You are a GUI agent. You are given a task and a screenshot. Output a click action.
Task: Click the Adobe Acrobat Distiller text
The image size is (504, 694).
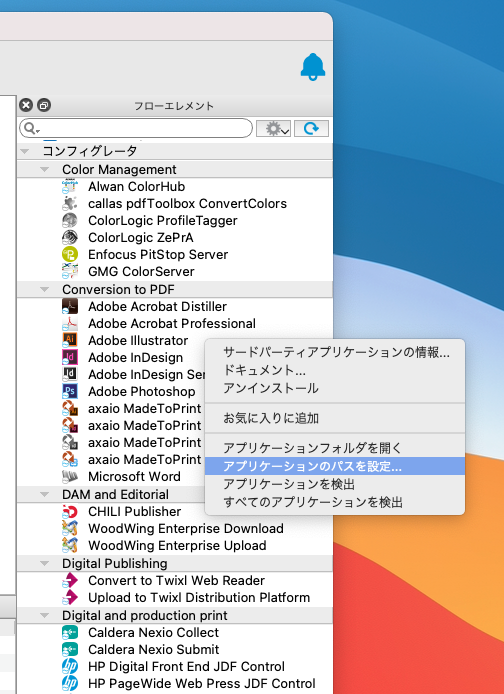(157, 306)
